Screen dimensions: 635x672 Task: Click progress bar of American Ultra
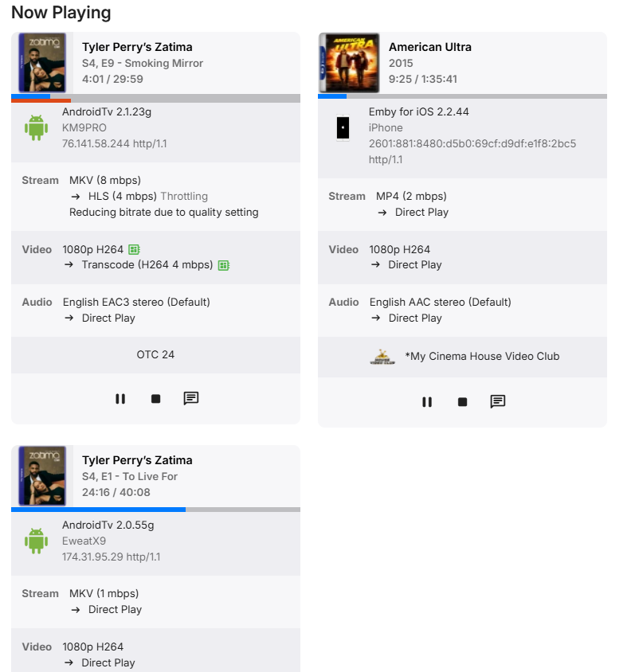[462, 96]
